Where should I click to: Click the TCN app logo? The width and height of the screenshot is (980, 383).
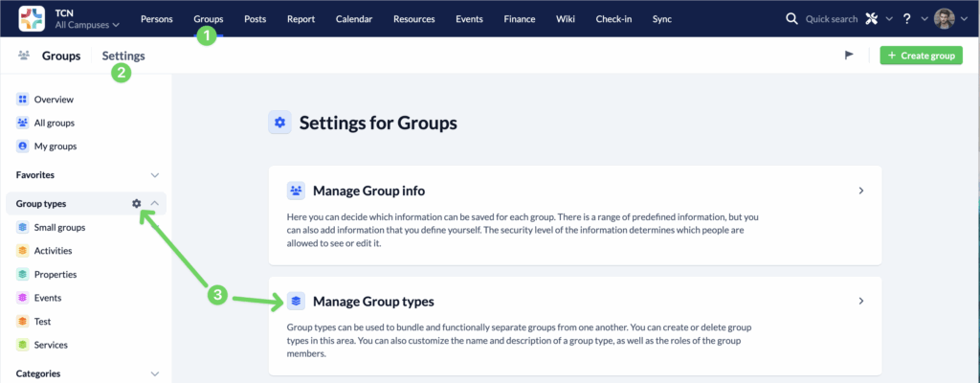pyautogui.click(x=32, y=19)
